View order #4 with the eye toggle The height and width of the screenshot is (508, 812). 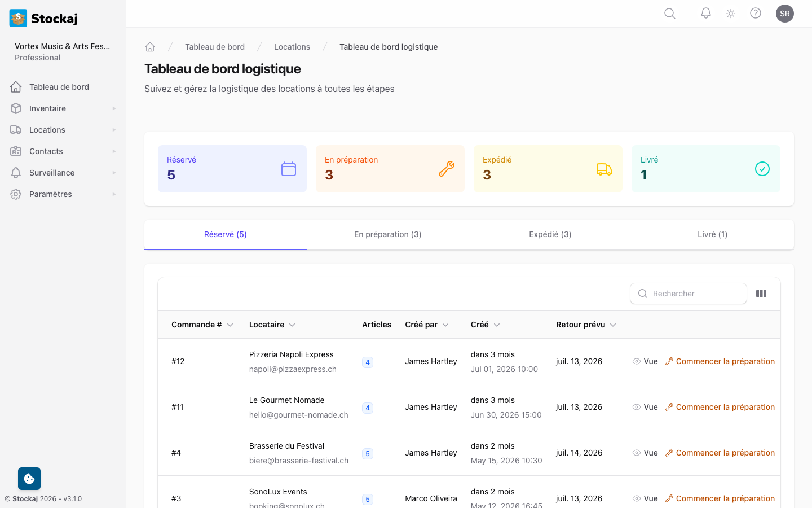point(637,453)
